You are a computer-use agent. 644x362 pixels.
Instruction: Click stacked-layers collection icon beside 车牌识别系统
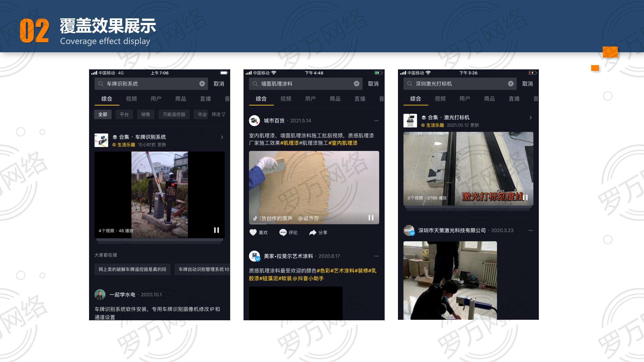115,137
